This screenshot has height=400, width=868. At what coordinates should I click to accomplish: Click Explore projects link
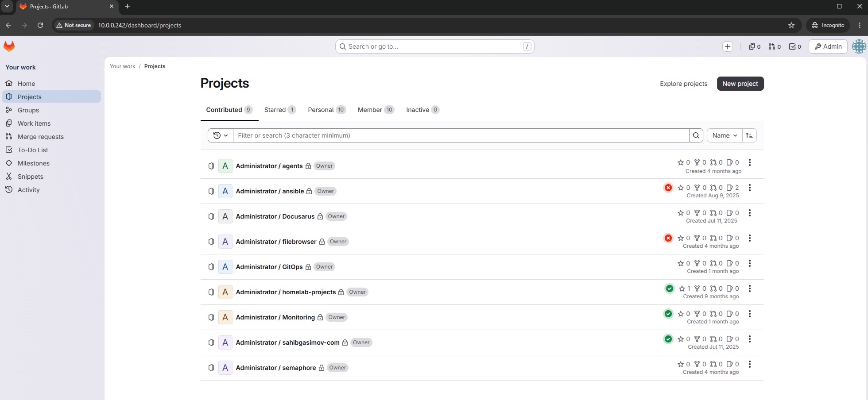[x=683, y=84]
